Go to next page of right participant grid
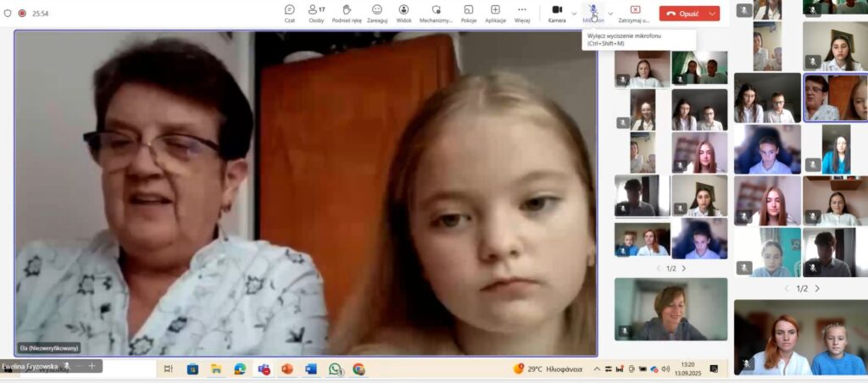The image size is (868, 383). point(816,289)
